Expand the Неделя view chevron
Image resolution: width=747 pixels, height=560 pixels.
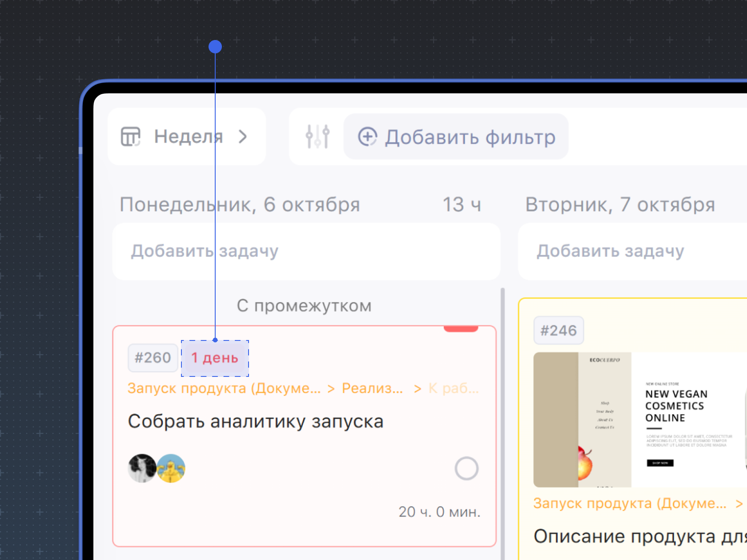[x=242, y=136]
